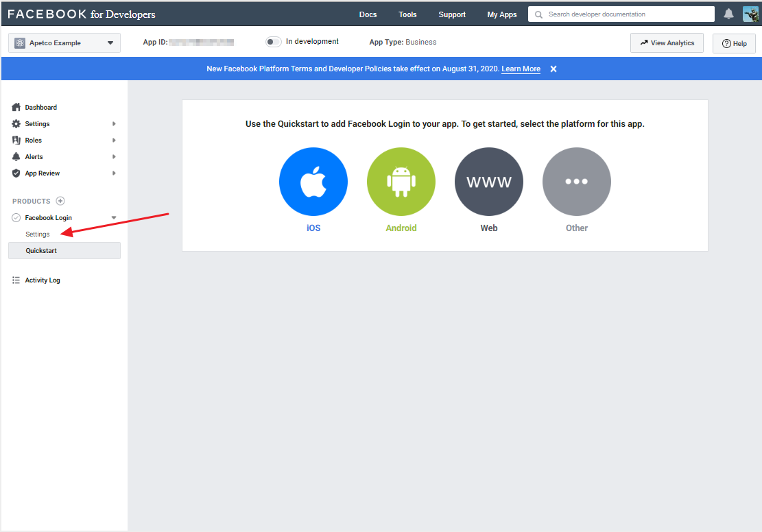The height and width of the screenshot is (532, 762).
Task: Click the Other text label
Action: (576, 228)
